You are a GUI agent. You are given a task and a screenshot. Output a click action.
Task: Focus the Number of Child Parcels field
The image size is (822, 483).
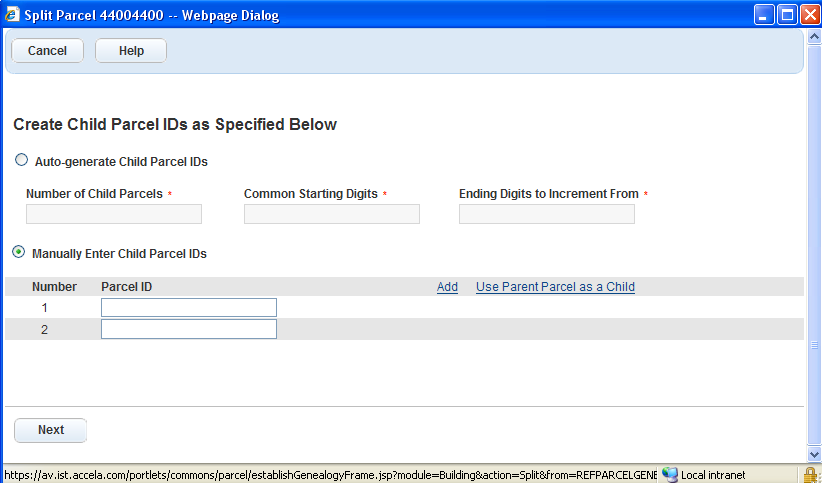tap(114, 214)
